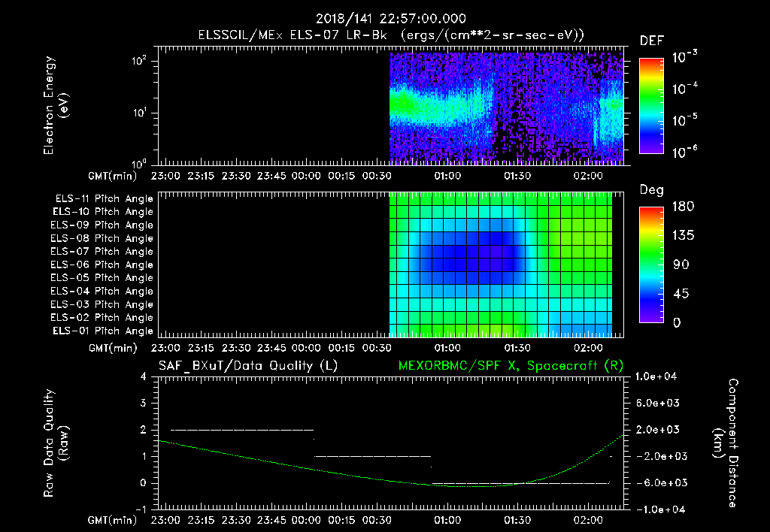This screenshot has height=532, width=770.
Task: Click the green spacecraft X distance curve
Action: click(391, 480)
